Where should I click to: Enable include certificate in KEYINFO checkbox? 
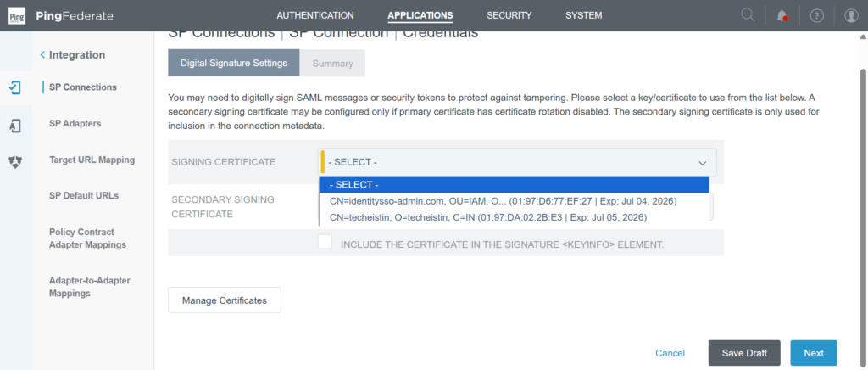coord(325,242)
